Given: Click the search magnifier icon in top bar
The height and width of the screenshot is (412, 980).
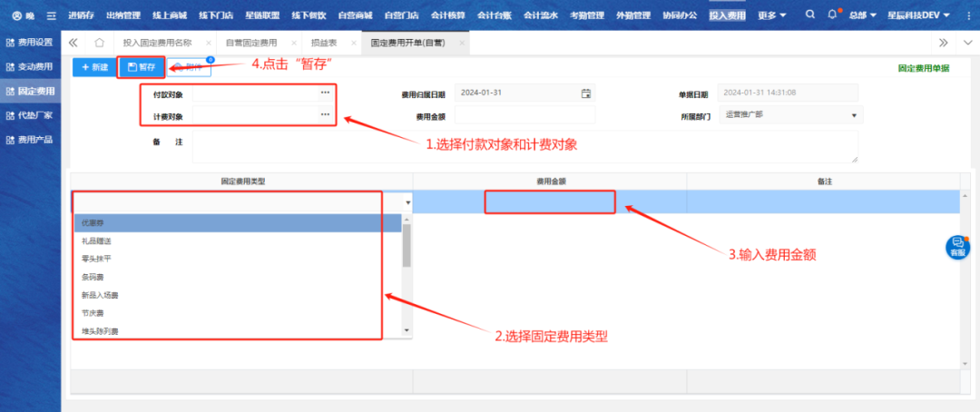Looking at the screenshot, I should [x=810, y=15].
